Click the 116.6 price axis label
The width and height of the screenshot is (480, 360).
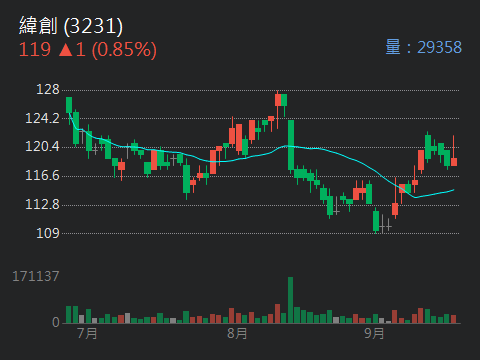[x=42, y=175]
